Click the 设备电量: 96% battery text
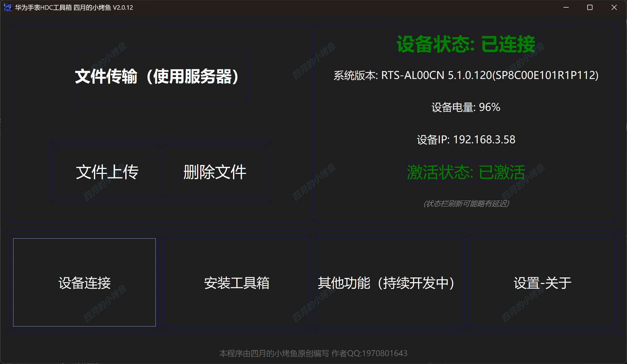 (x=466, y=107)
